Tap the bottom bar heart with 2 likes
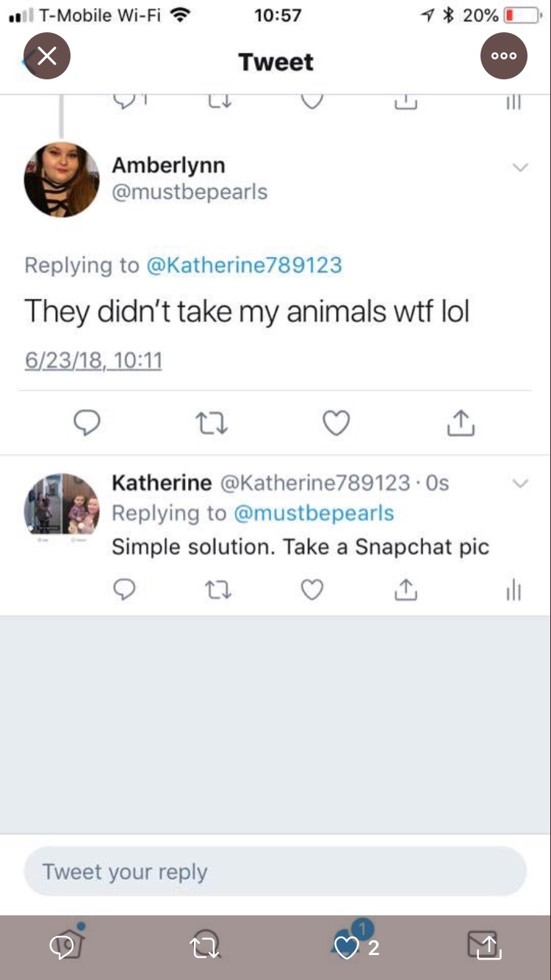Image resolution: width=551 pixels, height=980 pixels. (355, 947)
